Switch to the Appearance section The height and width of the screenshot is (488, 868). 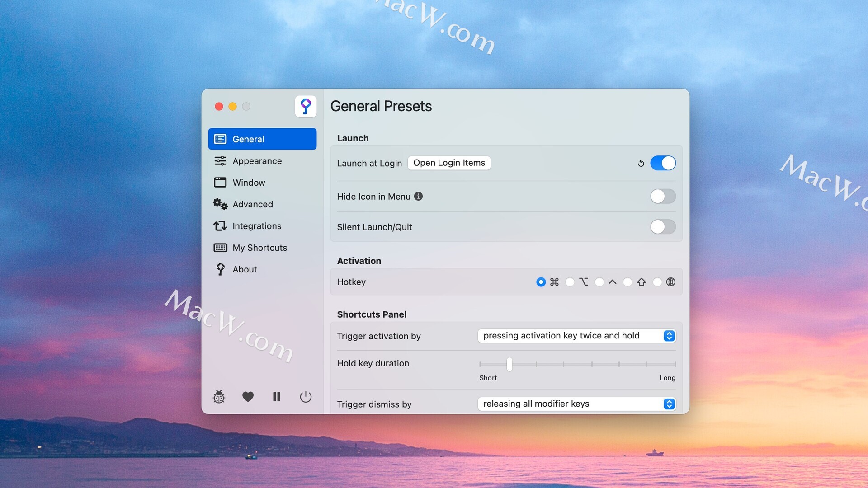257,161
